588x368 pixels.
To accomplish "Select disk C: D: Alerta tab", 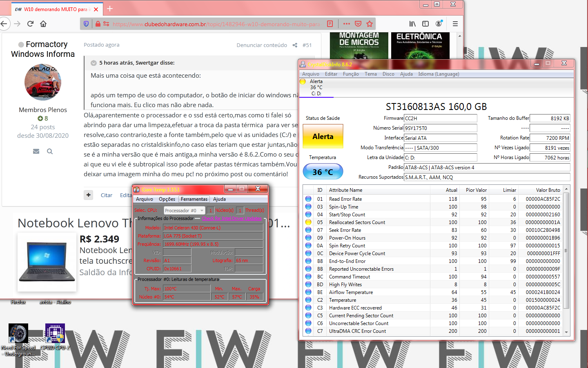I will point(316,88).
